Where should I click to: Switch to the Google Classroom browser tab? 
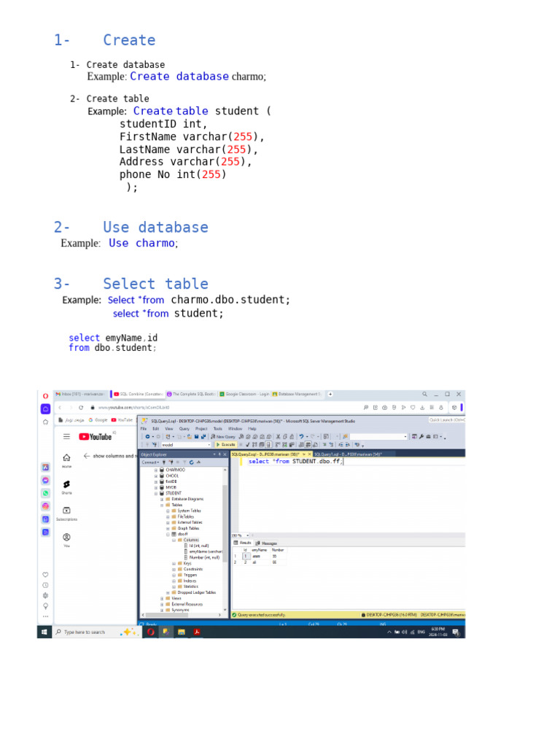pyautogui.click(x=244, y=395)
